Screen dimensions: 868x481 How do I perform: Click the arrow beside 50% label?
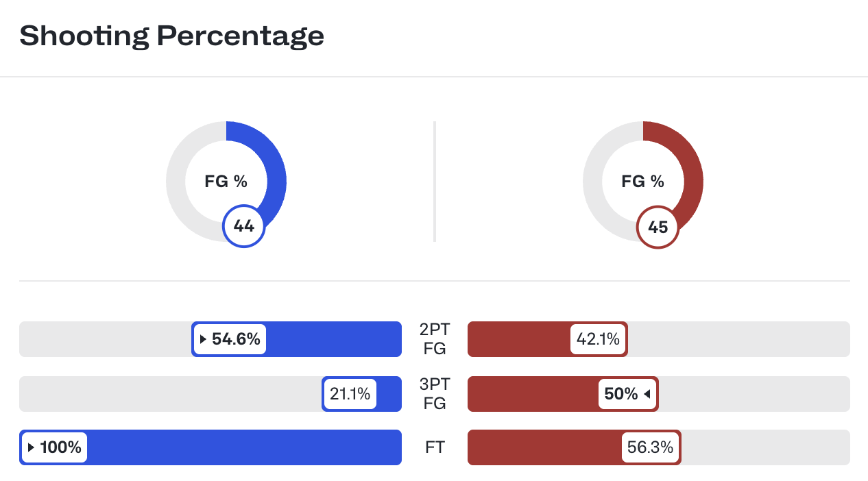(x=647, y=394)
